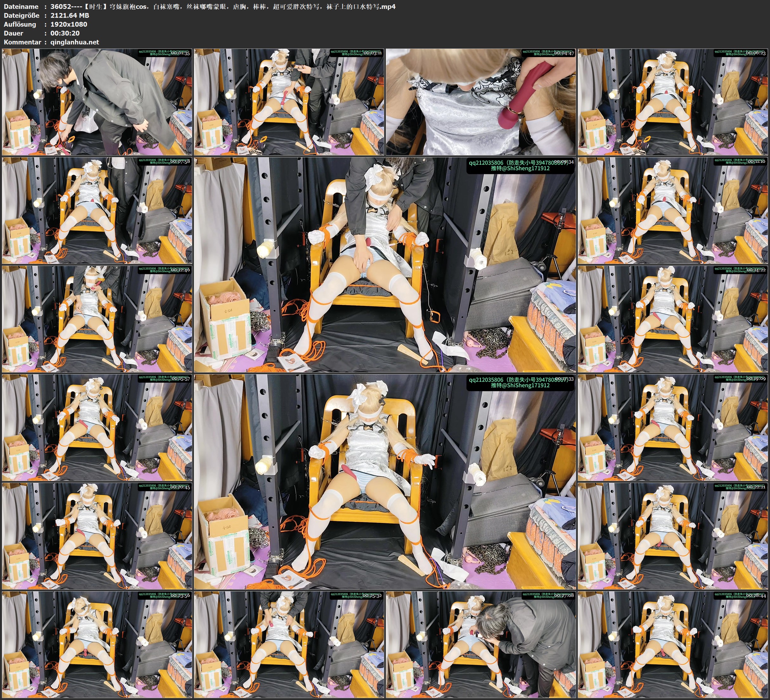770x700 pixels.
Task: Select the close-up thumbnail at 00:04:47
Action: click(481, 102)
